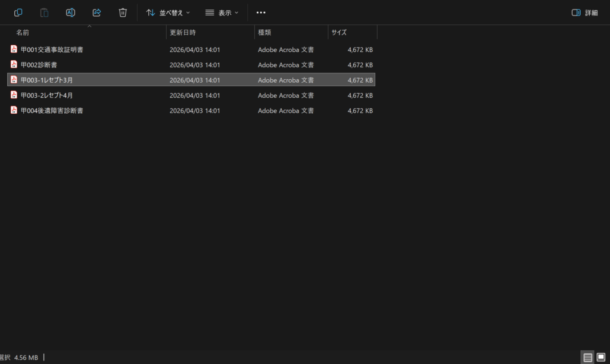This screenshot has width=610, height=364.
Task: Switch to details list view layout
Action: click(587, 357)
